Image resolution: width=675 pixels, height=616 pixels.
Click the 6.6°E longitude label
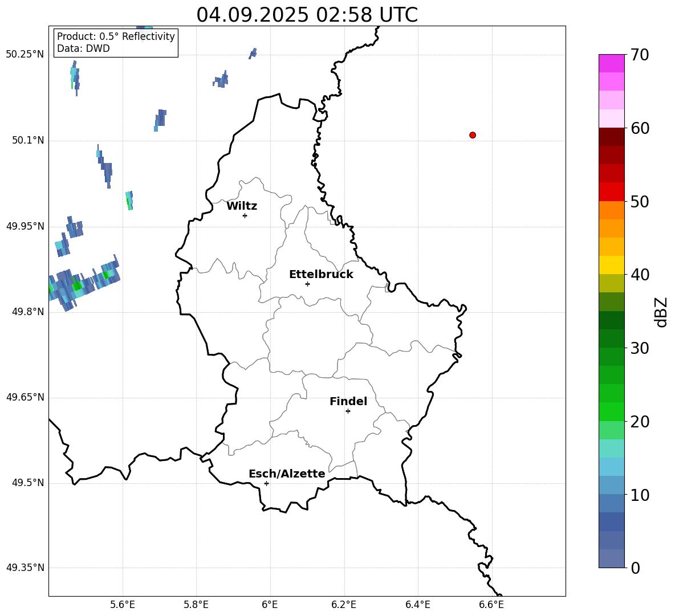pos(491,605)
